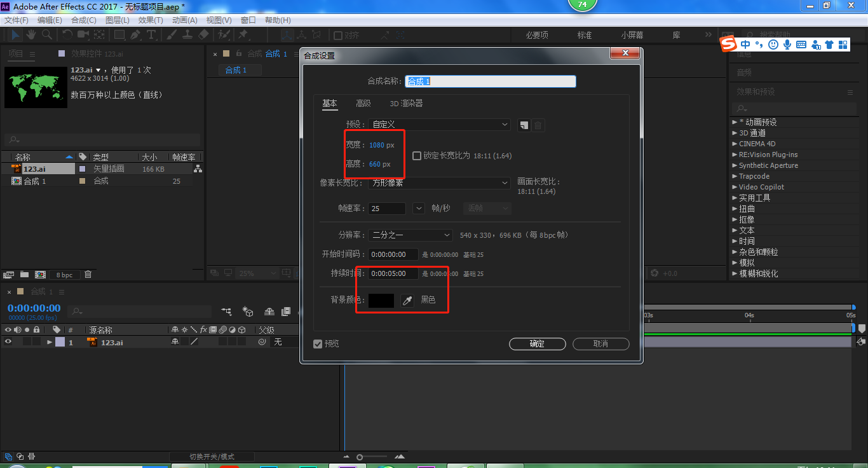Click the frame blending icon in timeline
Viewport: 868px width, 468px height.
(x=286, y=312)
